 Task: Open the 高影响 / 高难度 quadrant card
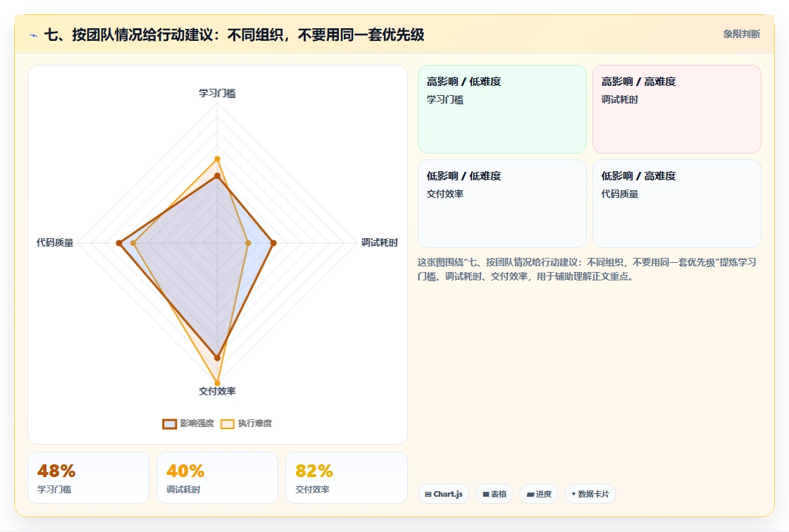[x=677, y=109]
